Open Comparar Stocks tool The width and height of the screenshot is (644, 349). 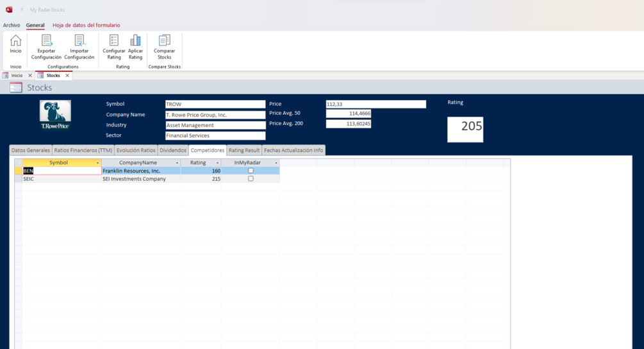[x=164, y=47]
